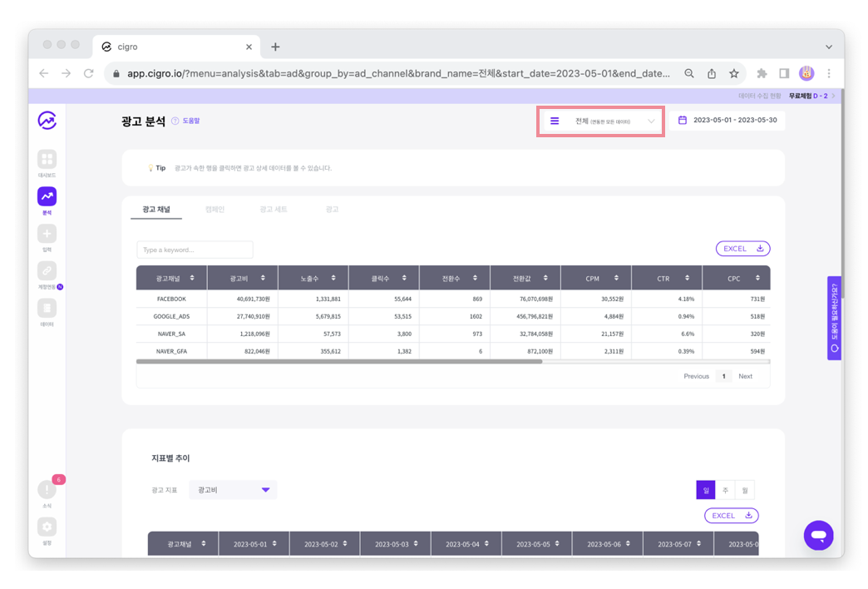Open the 입력 plus sidebar icon

tap(47, 234)
